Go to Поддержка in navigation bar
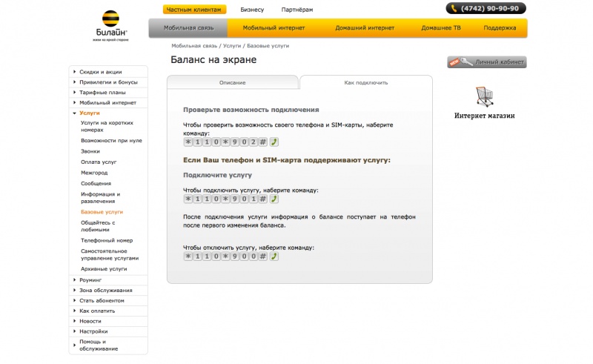The height and width of the screenshot is (364, 593). [x=500, y=28]
